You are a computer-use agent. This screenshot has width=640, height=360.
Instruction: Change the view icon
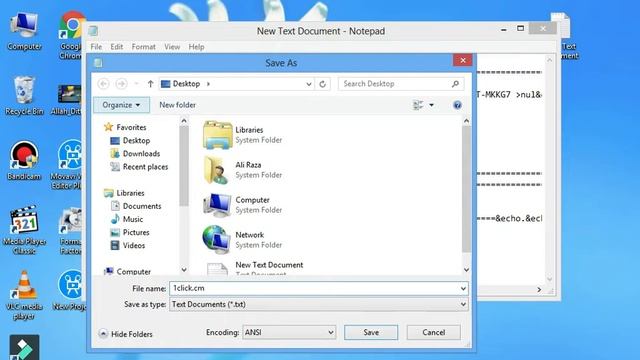click(418, 105)
